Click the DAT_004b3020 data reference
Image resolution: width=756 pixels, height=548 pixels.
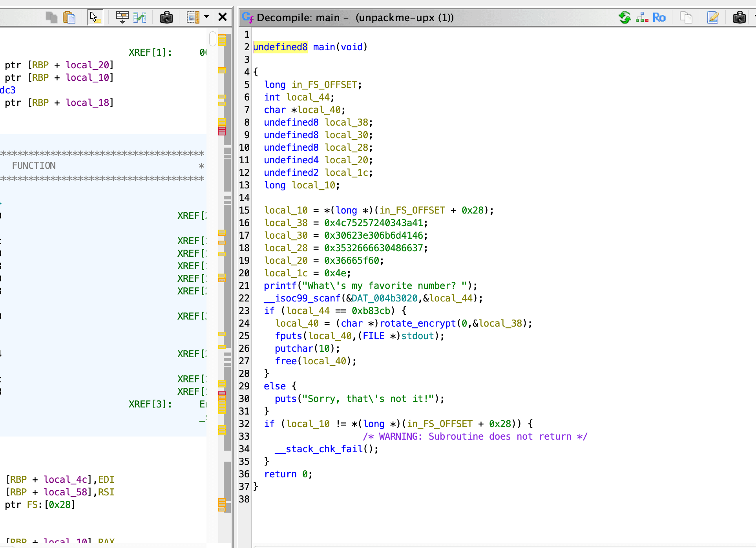(384, 298)
